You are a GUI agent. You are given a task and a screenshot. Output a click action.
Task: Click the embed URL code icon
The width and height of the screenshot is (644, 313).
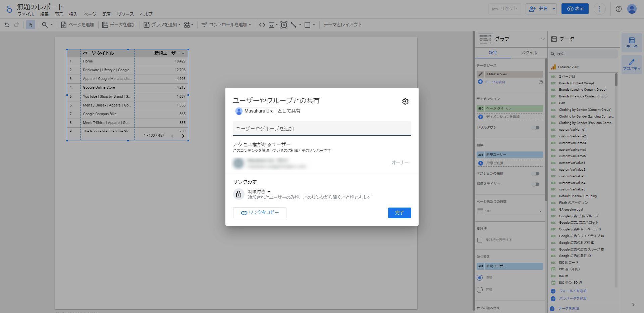[262, 25]
